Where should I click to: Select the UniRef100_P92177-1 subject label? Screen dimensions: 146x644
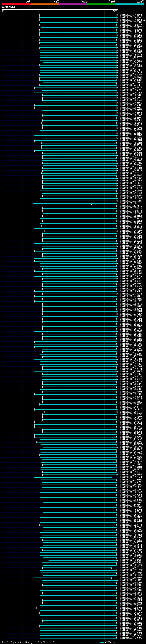(x=132, y=487)
